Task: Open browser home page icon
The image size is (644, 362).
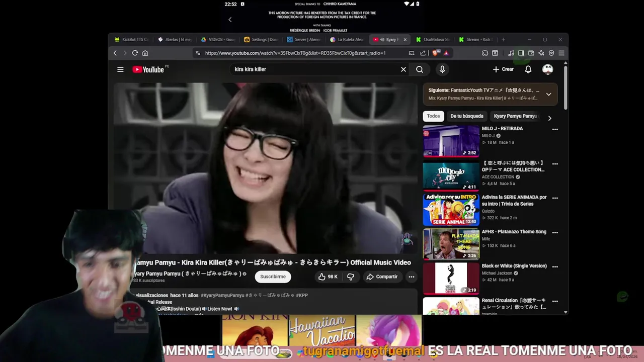Action: (x=145, y=53)
